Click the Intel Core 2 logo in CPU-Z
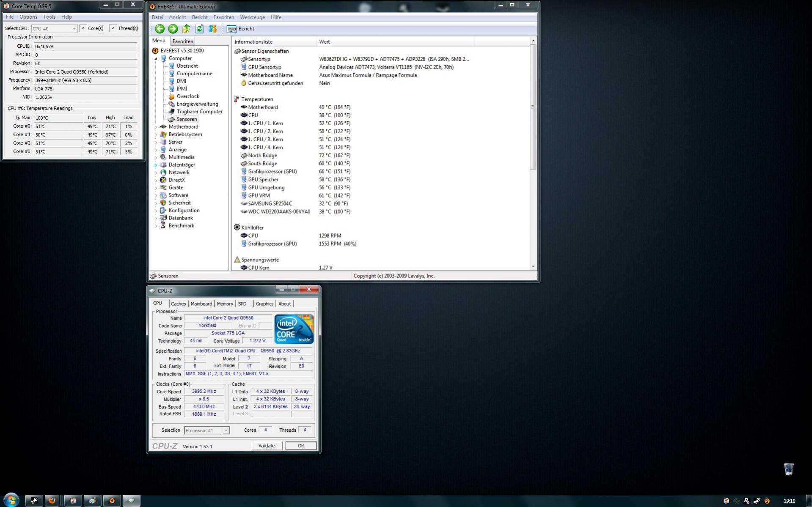The width and height of the screenshot is (812, 507). click(x=294, y=329)
